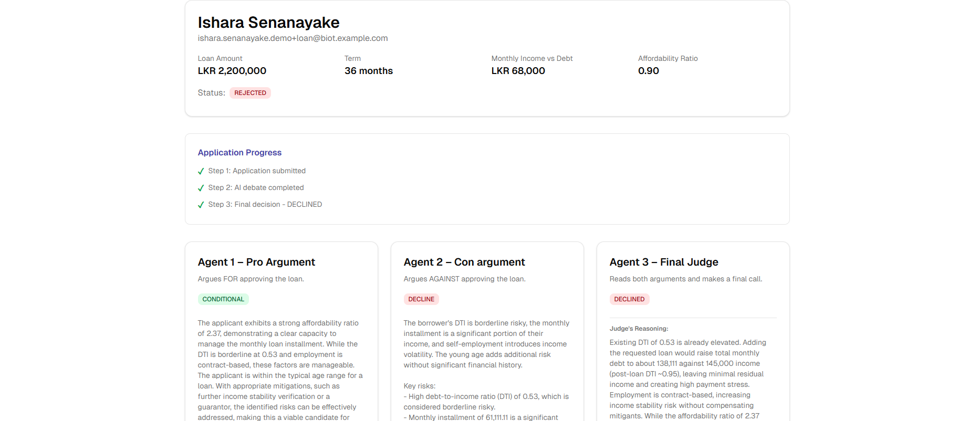Select the applicant name Ishara Senanayake

tap(269, 23)
